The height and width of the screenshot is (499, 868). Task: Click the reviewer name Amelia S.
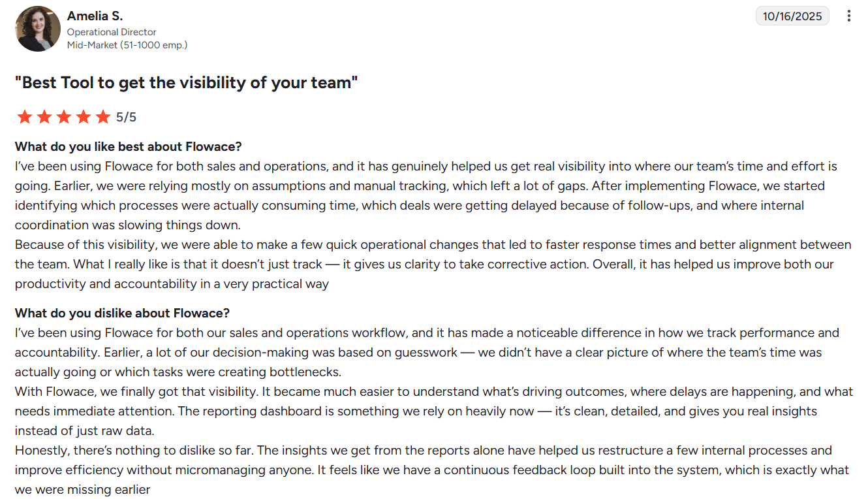[95, 16]
